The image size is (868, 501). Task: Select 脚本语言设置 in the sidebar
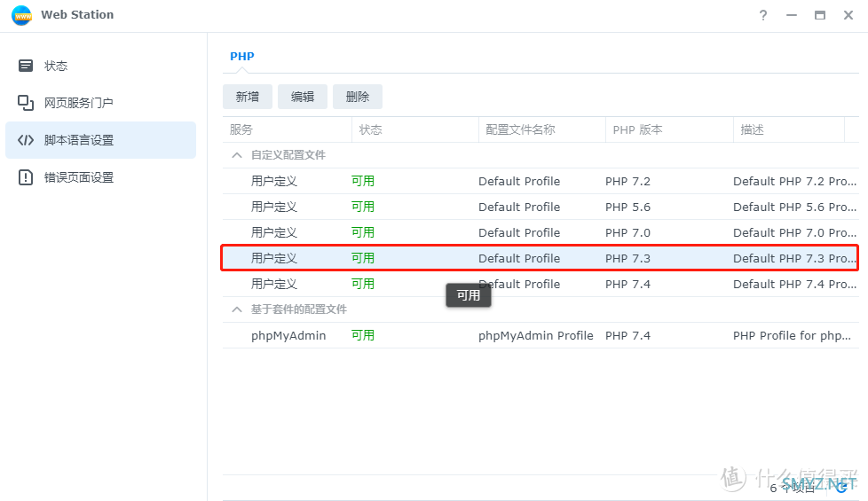101,140
